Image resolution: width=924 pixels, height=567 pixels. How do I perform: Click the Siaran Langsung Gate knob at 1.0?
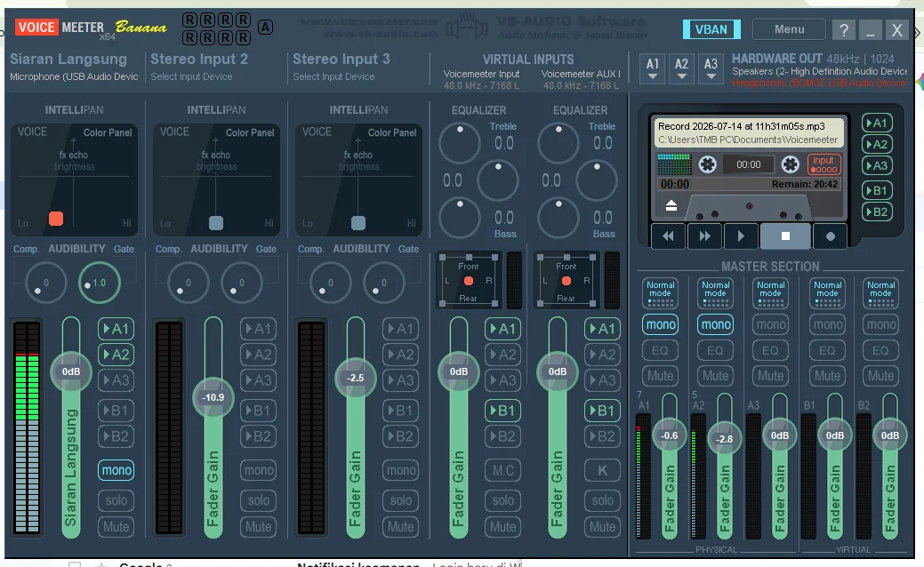pos(99,283)
